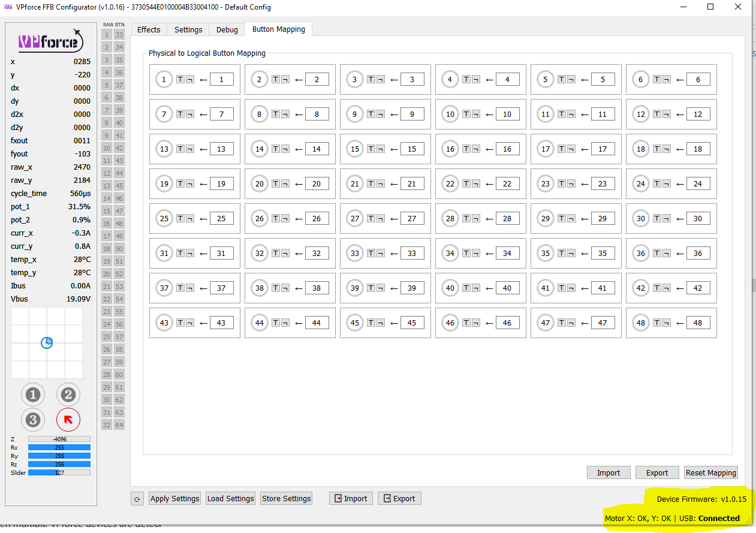Click the VPforce logo in the left panel

[x=50, y=41]
